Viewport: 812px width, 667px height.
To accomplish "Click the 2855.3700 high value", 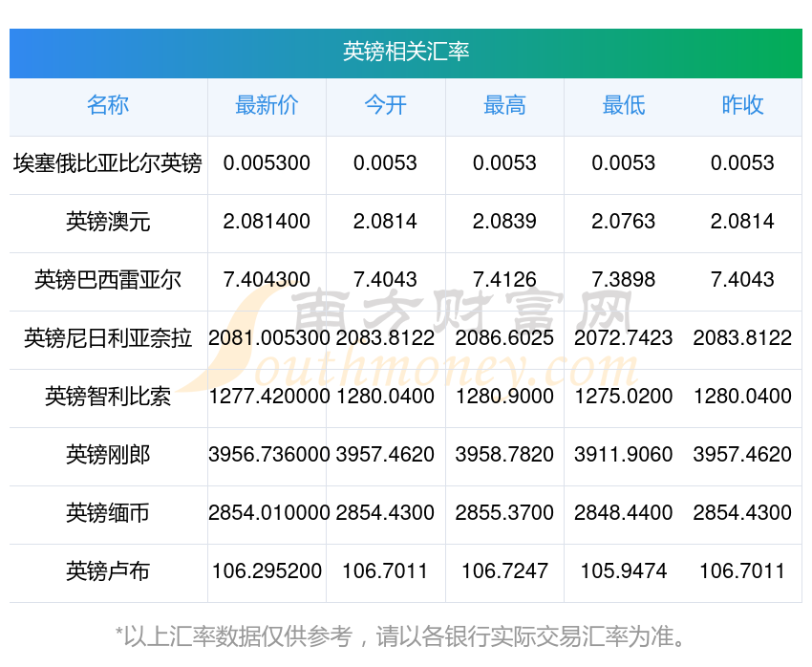I will pyautogui.click(x=504, y=513).
